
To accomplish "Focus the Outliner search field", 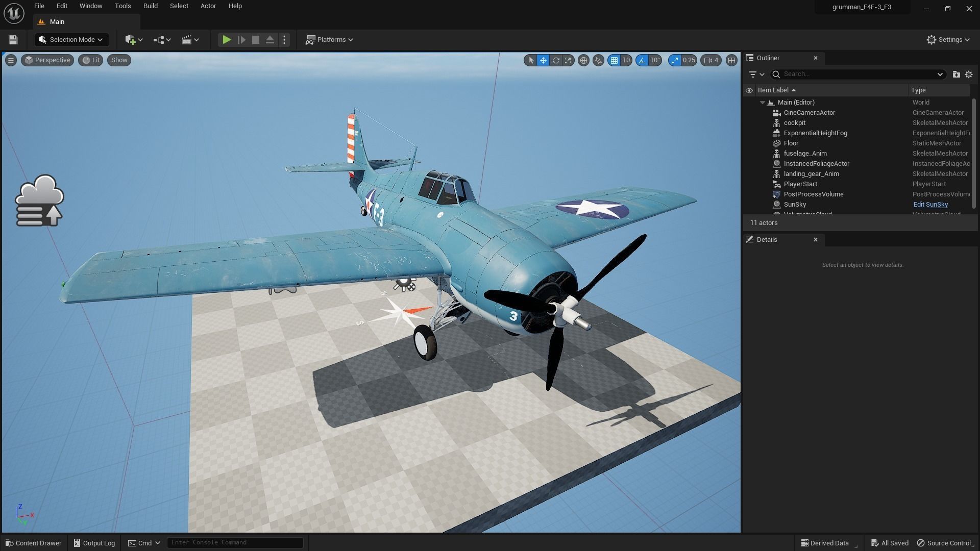I will (x=857, y=74).
